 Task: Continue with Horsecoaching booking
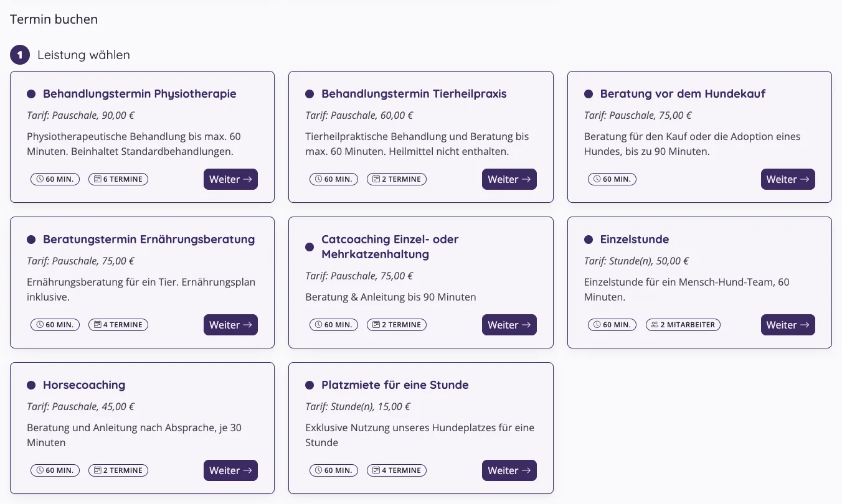(230, 470)
